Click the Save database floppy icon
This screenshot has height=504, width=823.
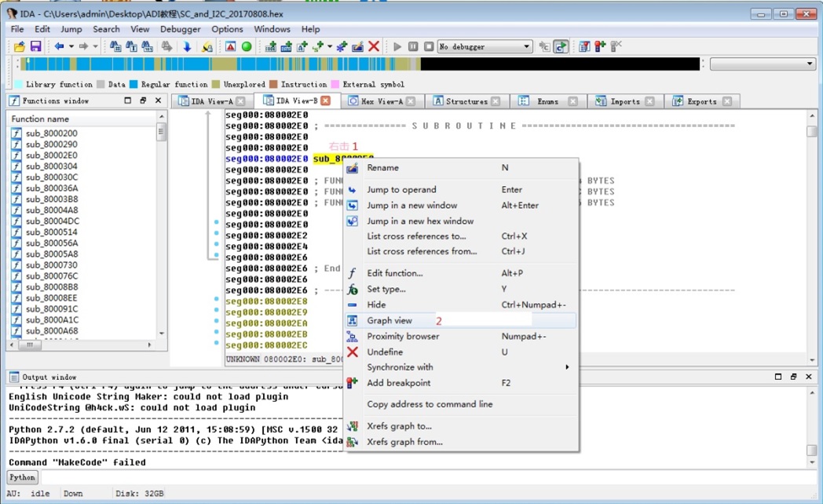(35, 46)
